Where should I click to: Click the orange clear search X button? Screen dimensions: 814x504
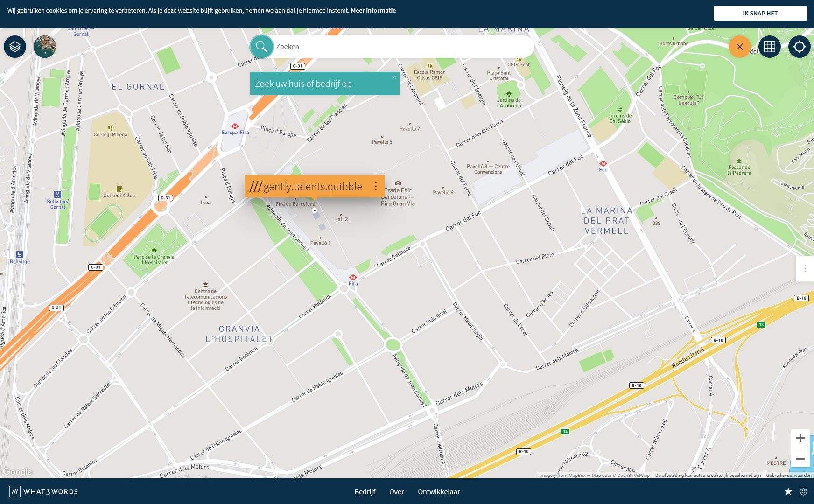click(x=740, y=47)
